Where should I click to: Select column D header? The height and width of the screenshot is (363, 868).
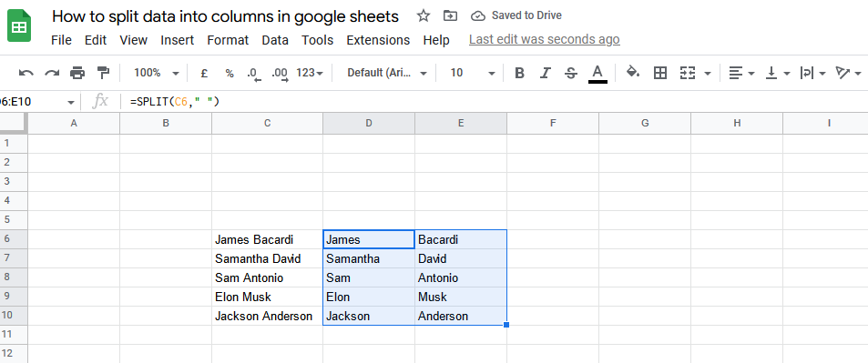click(369, 124)
